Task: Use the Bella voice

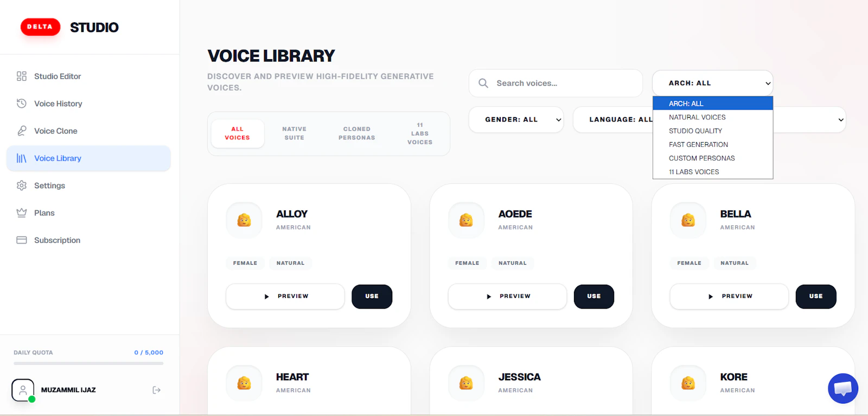Action: (x=816, y=297)
